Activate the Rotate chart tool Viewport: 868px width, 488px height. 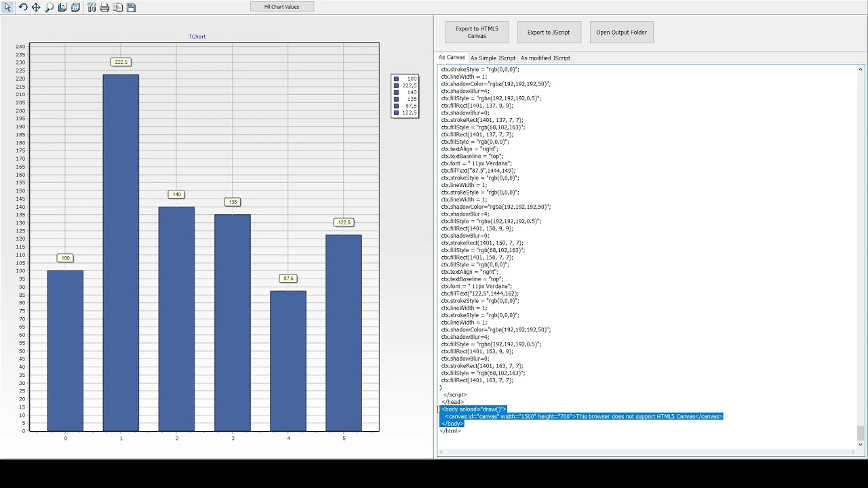point(23,7)
